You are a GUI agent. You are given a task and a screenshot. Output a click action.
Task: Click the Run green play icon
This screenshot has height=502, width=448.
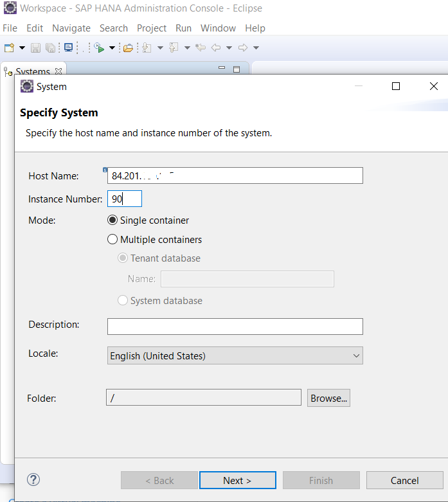(99, 48)
